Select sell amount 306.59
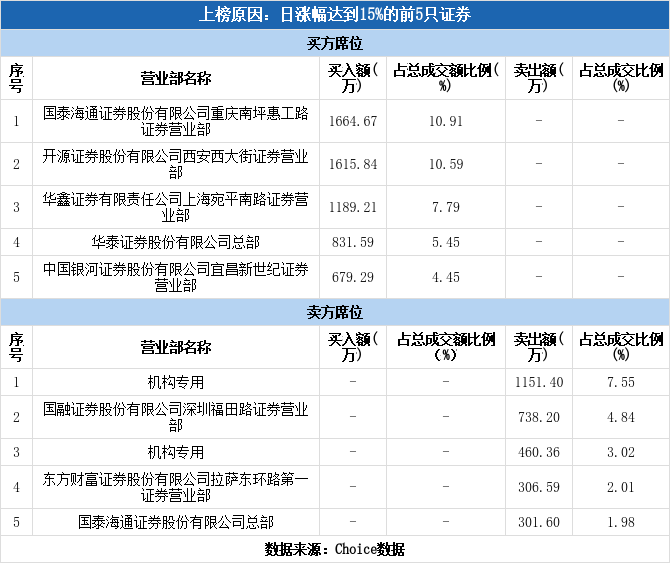Viewport: 670px width, 563px height. (x=539, y=487)
